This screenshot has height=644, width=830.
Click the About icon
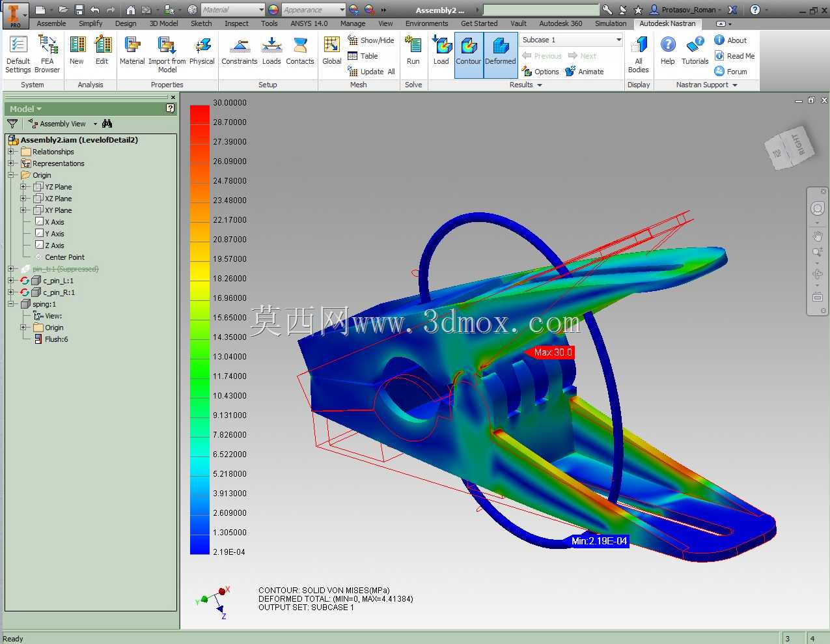(x=719, y=40)
